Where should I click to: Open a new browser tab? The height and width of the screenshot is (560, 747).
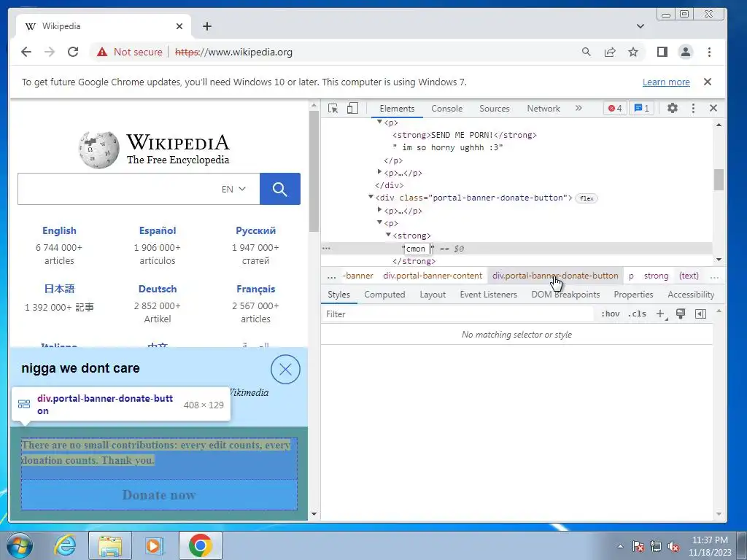point(206,26)
